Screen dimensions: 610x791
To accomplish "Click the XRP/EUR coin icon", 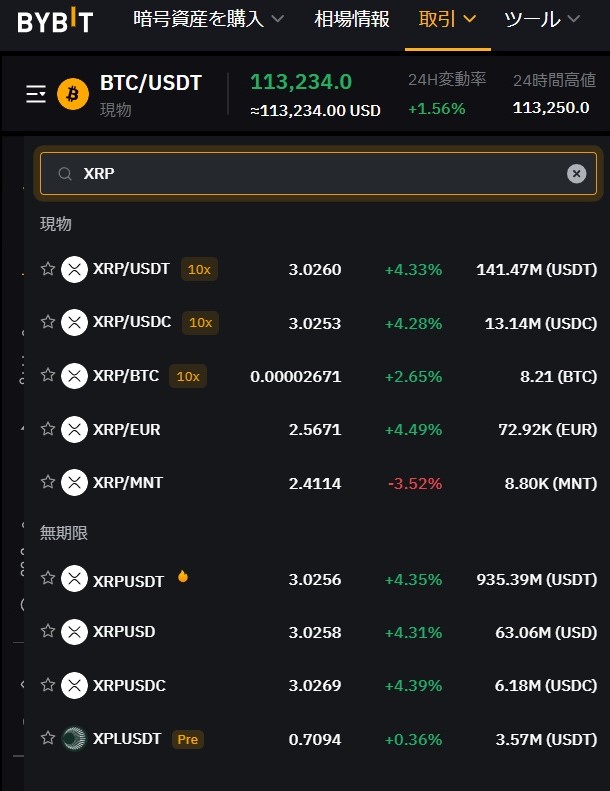I will coord(74,430).
